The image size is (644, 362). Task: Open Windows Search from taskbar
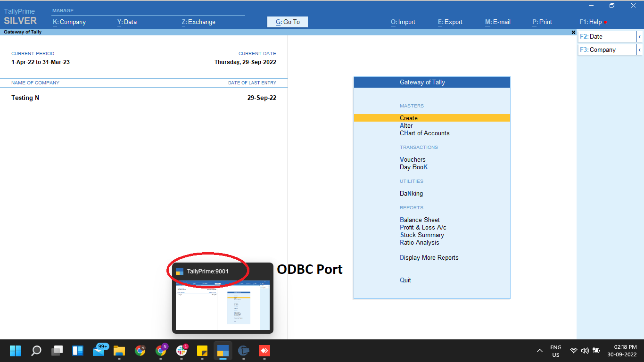pos(36,351)
